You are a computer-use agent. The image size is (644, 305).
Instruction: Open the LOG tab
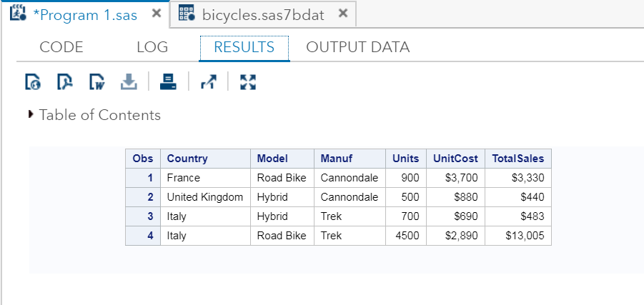(152, 48)
